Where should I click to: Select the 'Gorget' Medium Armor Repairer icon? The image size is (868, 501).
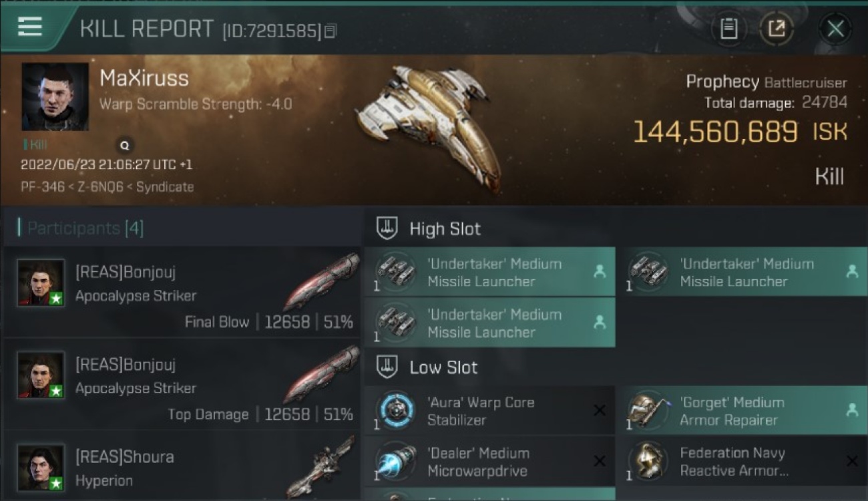point(648,410)
